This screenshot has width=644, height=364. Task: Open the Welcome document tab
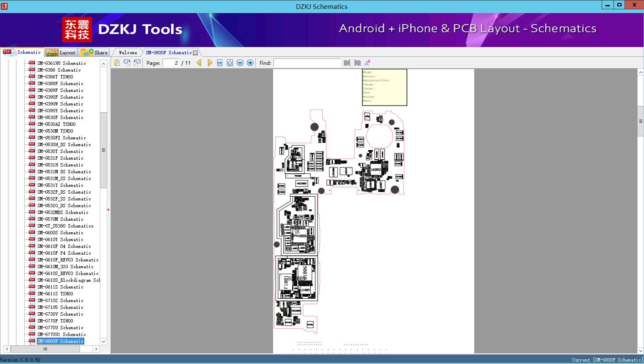128,53
